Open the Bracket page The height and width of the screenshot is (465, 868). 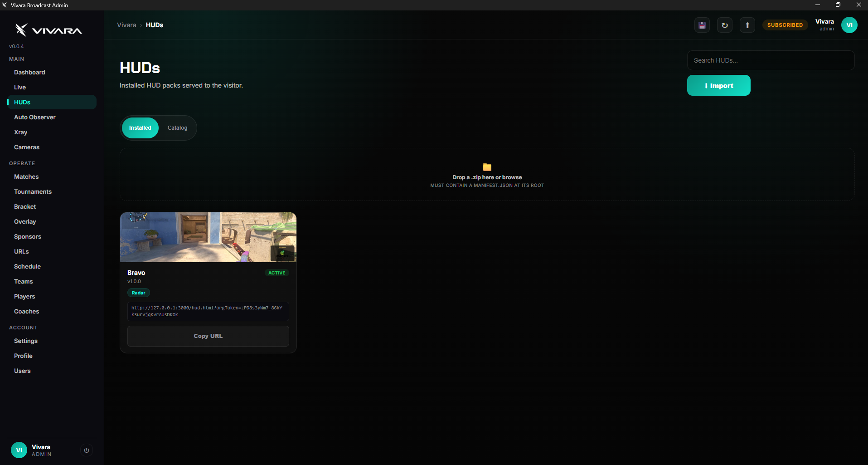(52, 206)
